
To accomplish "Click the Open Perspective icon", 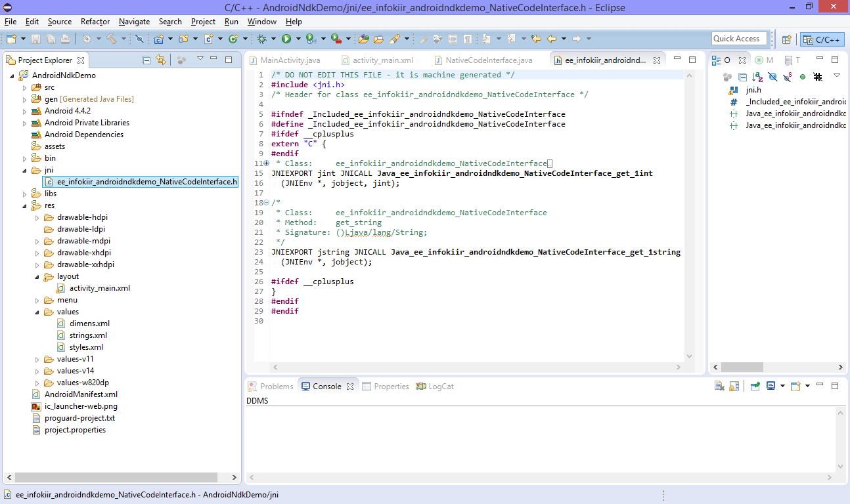I will coord(786,39).
